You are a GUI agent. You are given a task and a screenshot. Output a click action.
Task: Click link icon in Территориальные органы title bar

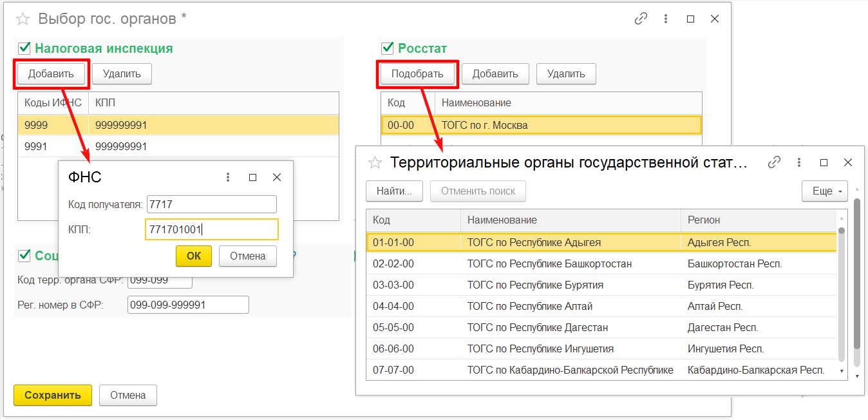click(x=775, y=163)
